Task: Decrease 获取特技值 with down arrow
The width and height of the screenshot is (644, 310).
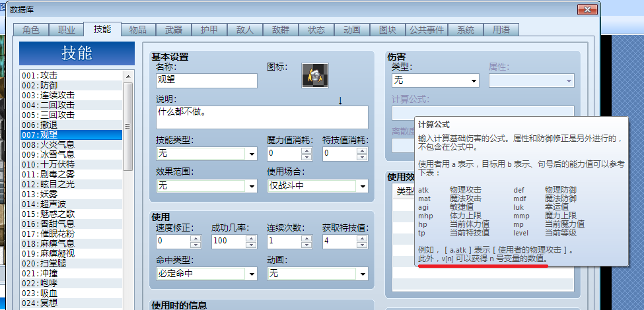Action: coord(362,245)
